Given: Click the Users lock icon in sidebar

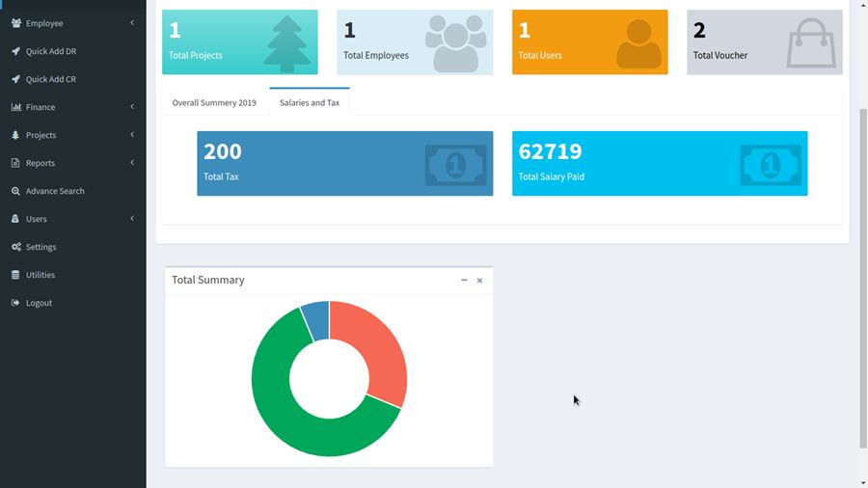Looking at the screenshot, I should pos(14,219).
